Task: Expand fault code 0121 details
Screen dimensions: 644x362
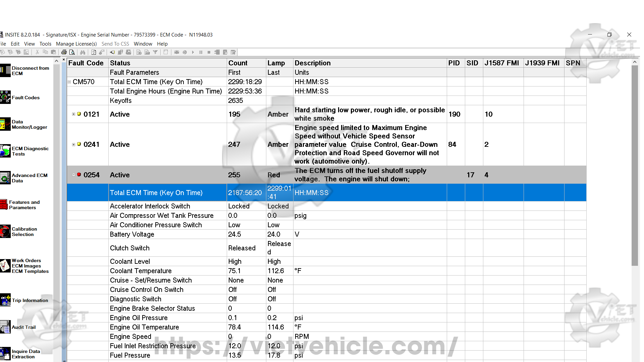Action: (73, 114)
